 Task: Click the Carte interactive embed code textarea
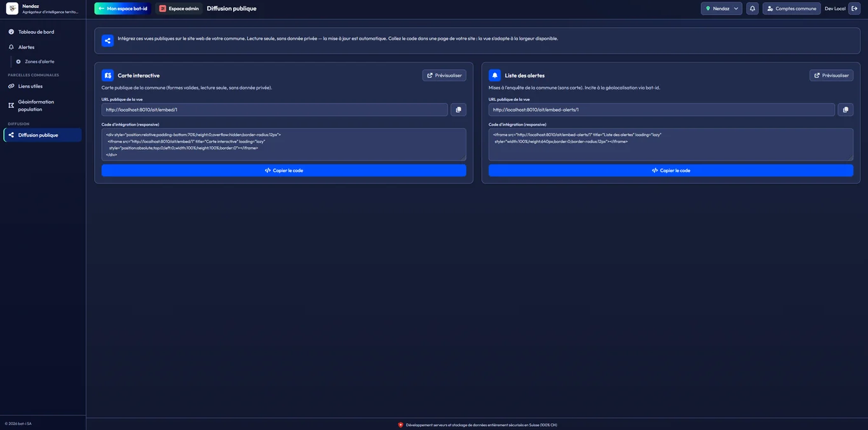point(283,145)
